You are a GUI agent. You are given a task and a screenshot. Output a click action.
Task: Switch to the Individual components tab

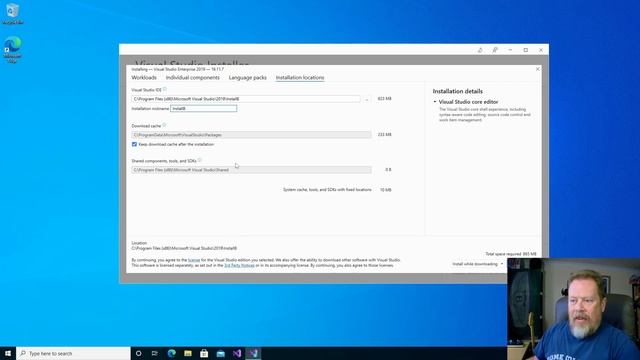[x=192, y=78]
